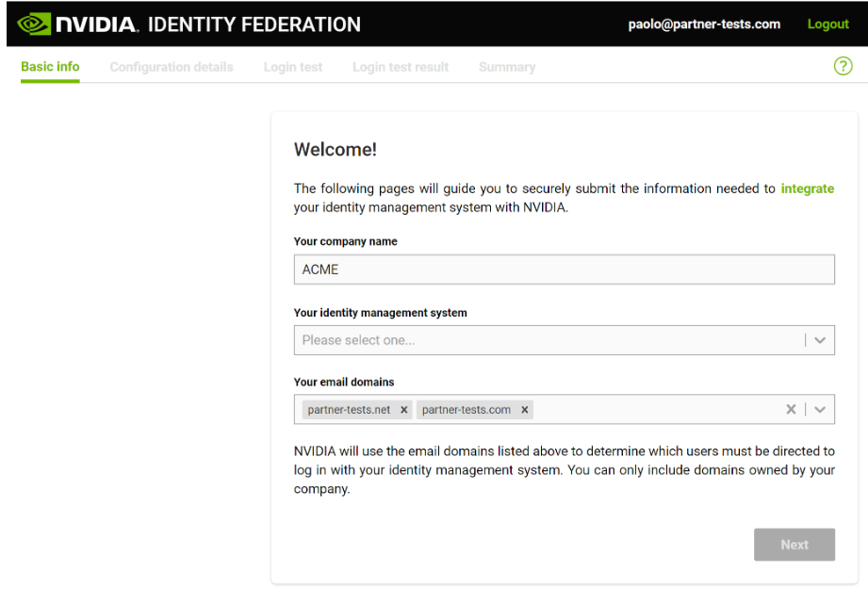The width and height of the screenshot is (868, 605).
Task: Open the Login test tab
Action: click(x=293, y=67)
